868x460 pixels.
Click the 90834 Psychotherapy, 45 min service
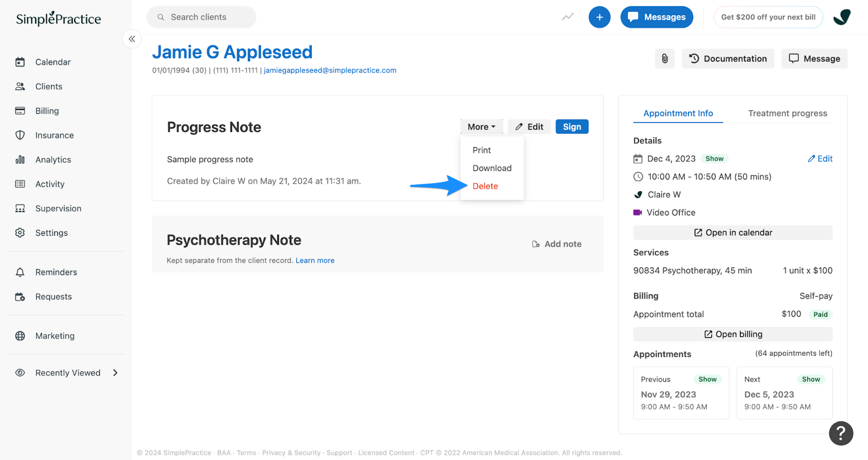click(692, 271)
